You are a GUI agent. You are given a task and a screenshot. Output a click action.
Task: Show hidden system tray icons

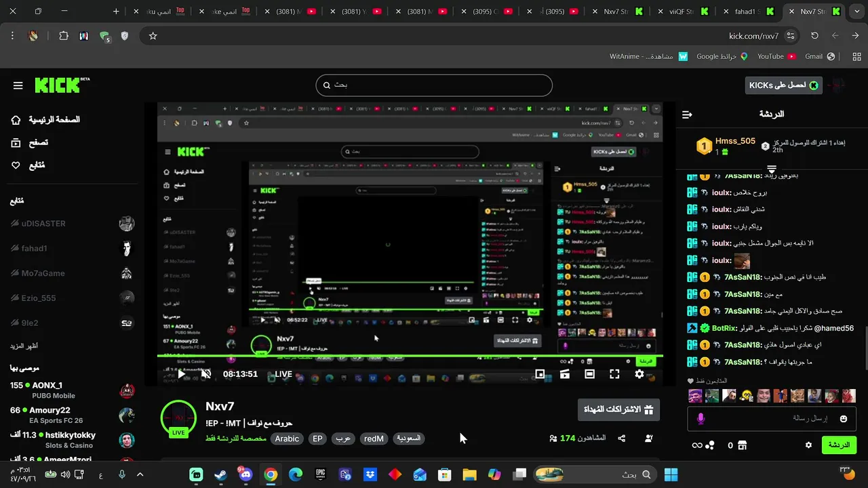tap(140, 474)
